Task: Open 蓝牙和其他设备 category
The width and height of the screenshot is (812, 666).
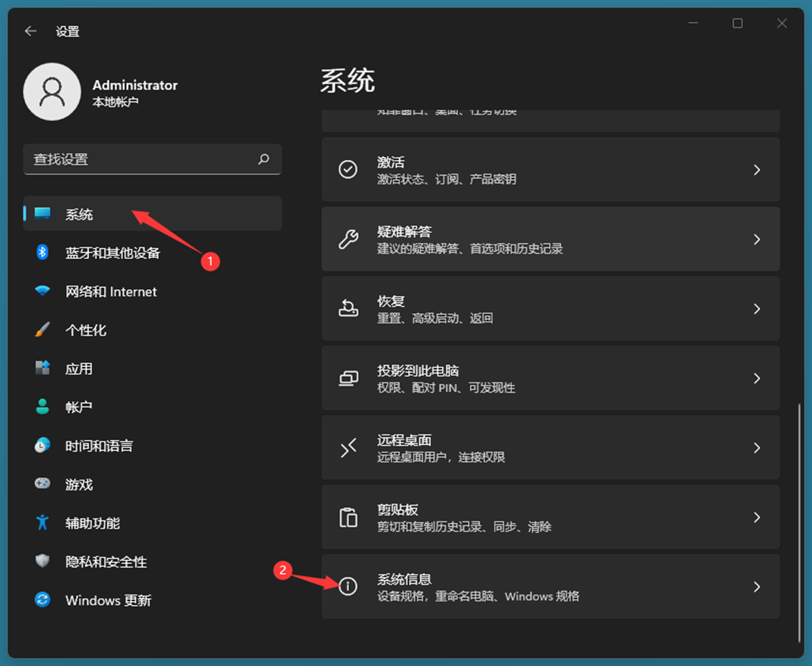Action: coord(153,252)
